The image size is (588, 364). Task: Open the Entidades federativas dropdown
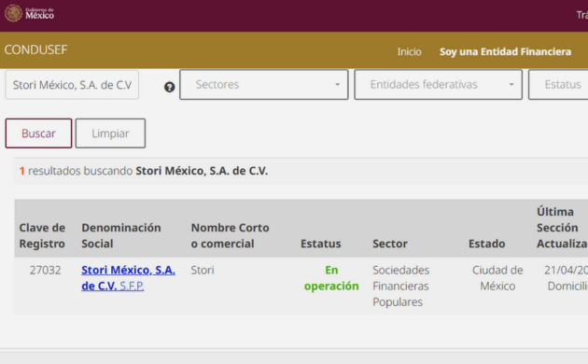438,84
